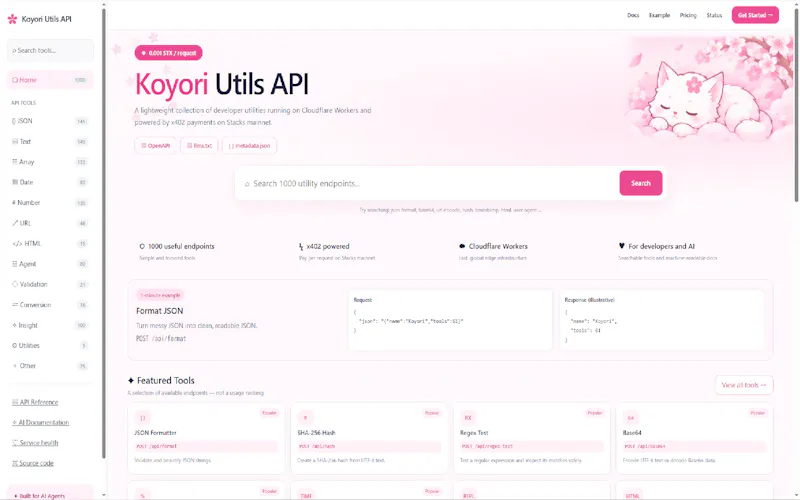The image size is (800, 500).
Task: Click the Get Started button
Action: click(x=755, y=15)
